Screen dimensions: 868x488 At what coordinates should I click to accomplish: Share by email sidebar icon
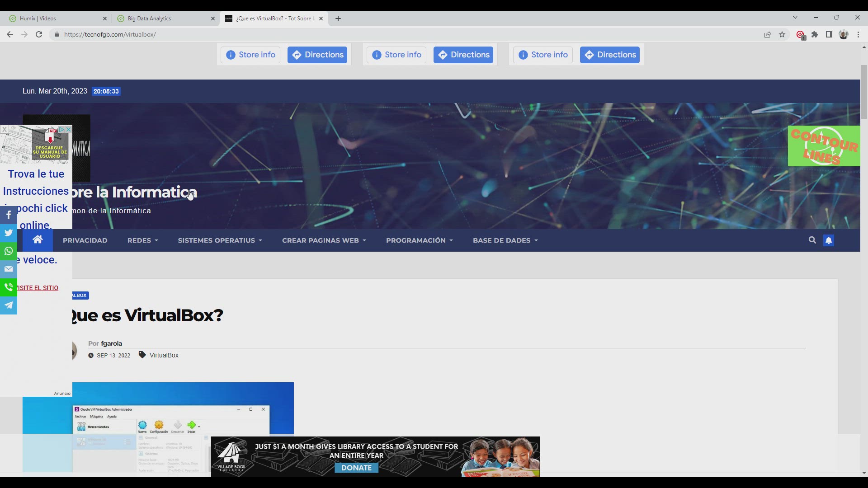[9, 269]
